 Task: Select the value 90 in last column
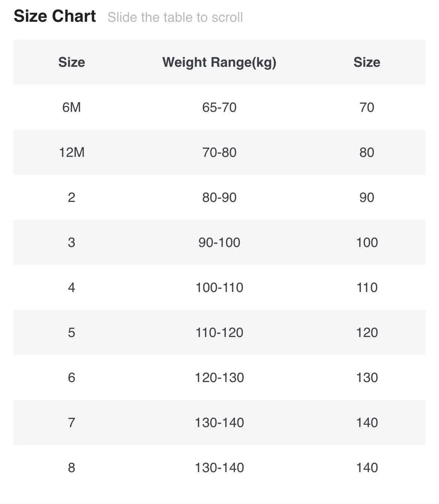pyautogui.click(x=367, y=197)
